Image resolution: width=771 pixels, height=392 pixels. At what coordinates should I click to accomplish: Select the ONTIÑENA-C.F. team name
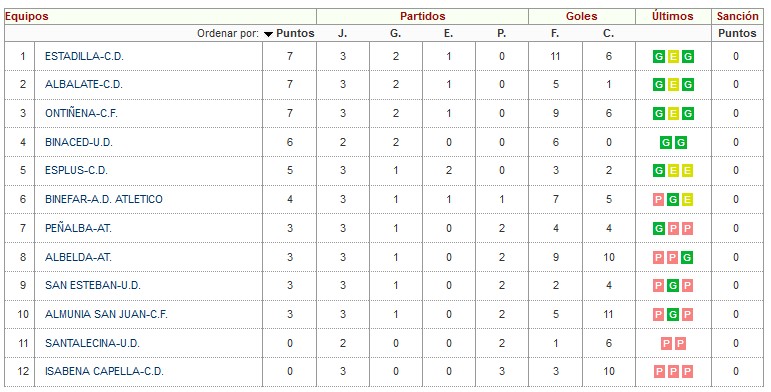[81, 114]
